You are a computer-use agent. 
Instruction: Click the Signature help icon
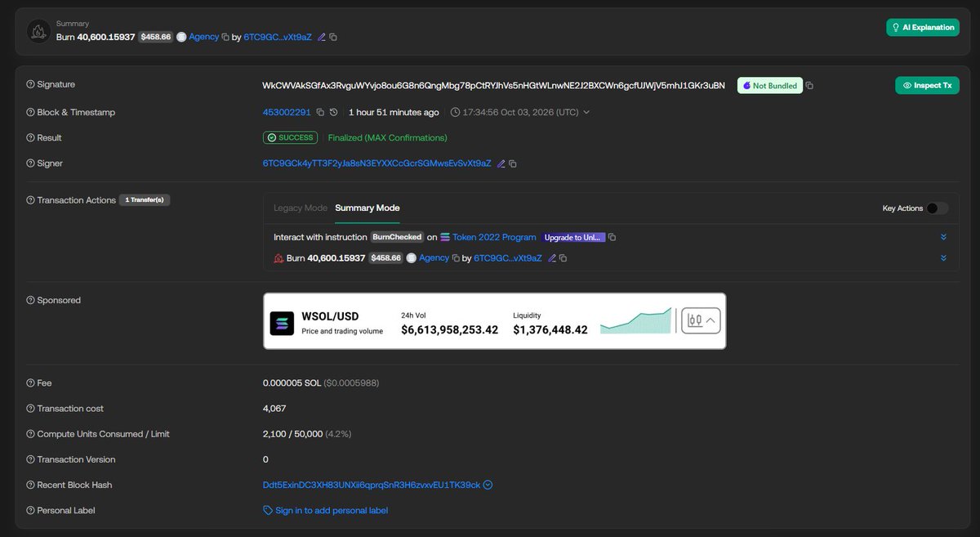click(30, 84)
